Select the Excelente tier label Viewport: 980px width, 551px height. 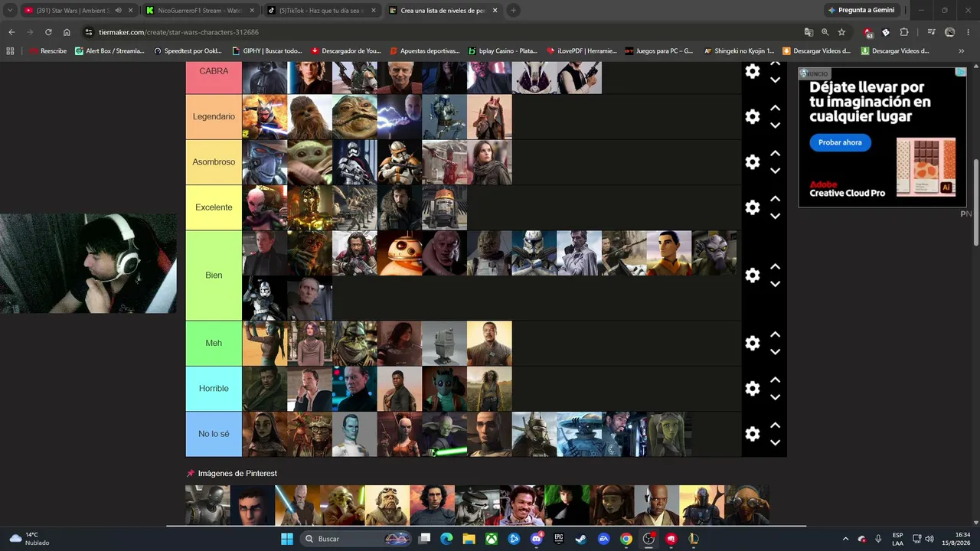[214, 207]
